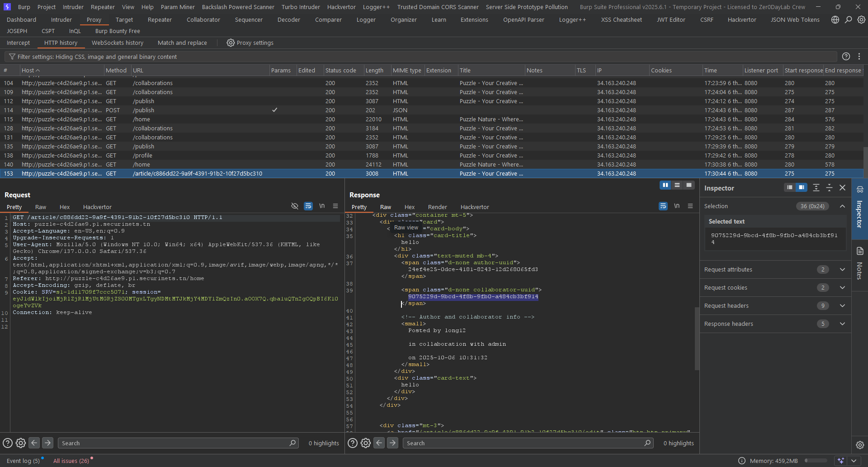Dock Inspector layout right option
868x467 pixels.
[802, 187]
